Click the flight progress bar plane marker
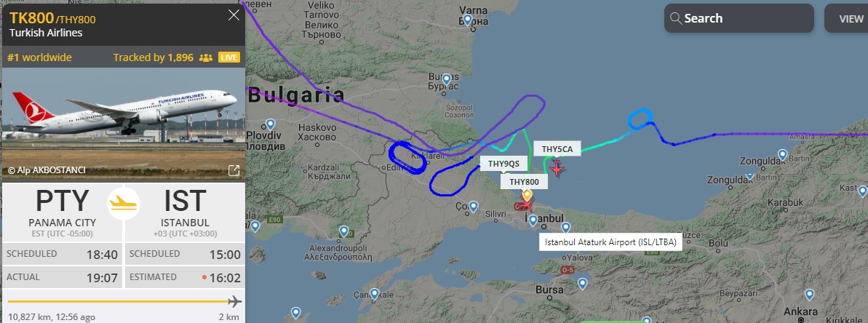Viewport: 868px width, 323px height. (235, 301)
